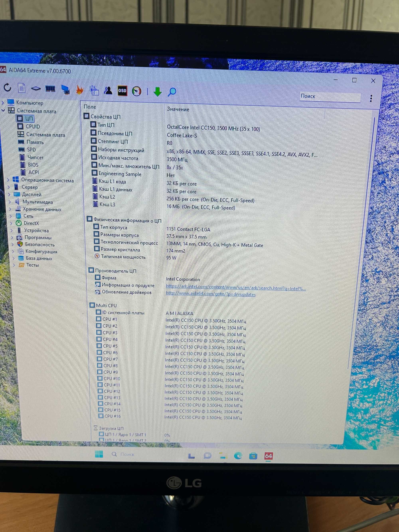Open the three-dot menu next to search
399x532 pixels.
[371, 98]
